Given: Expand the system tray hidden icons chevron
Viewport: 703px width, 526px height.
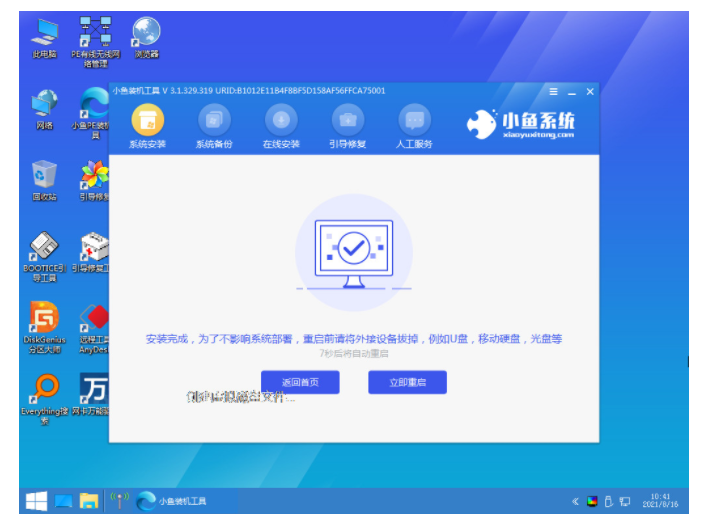Looking at the screenshot, I should coord(575,501).
